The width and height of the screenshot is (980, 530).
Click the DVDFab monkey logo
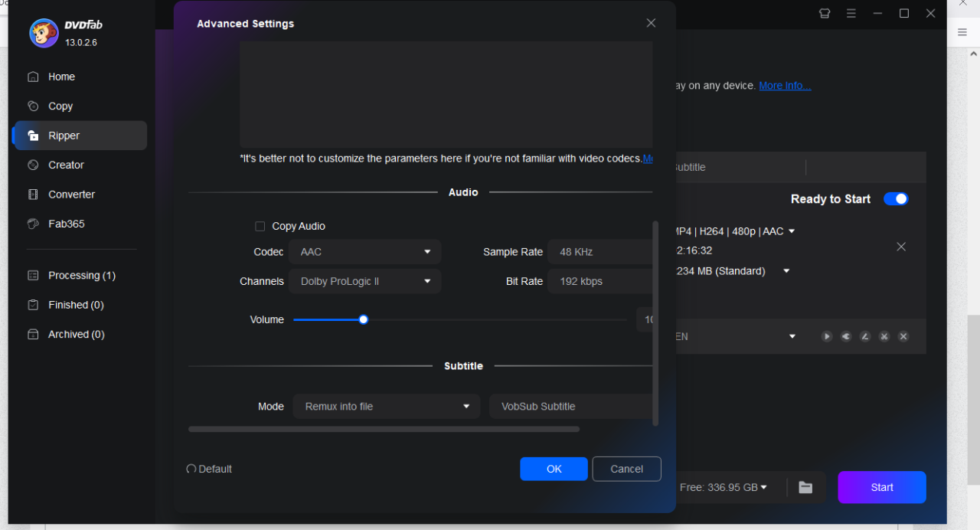44,33
